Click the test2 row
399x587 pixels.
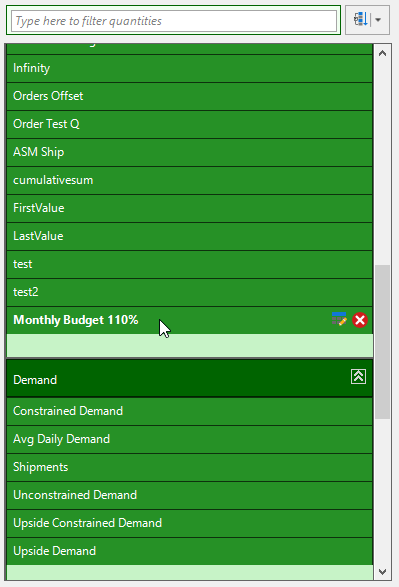pos(189,292)
